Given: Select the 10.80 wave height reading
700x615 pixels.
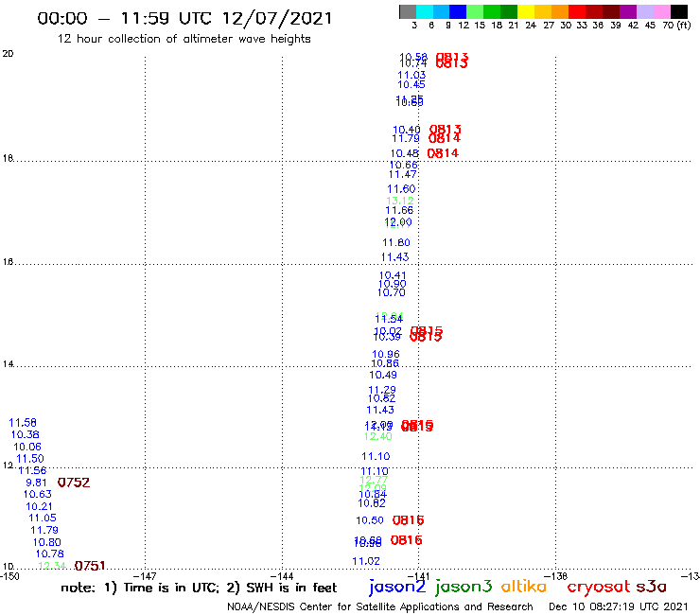Looking at the screenshot, I should [x=47, y=542].
